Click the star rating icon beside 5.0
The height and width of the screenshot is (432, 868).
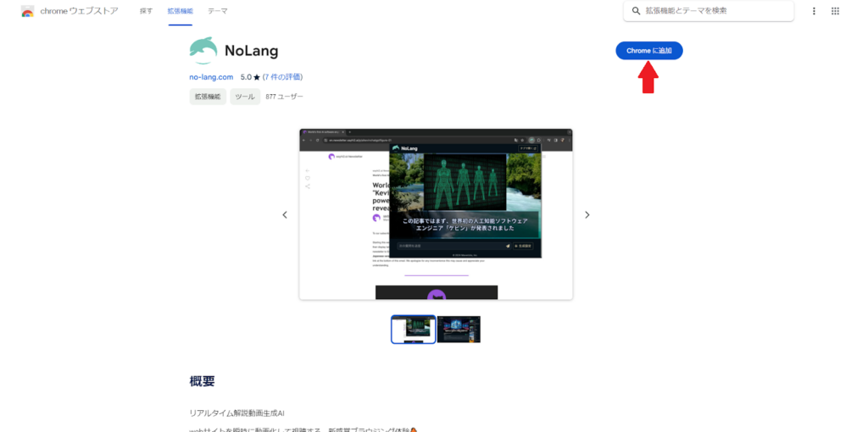pos(257,77)
